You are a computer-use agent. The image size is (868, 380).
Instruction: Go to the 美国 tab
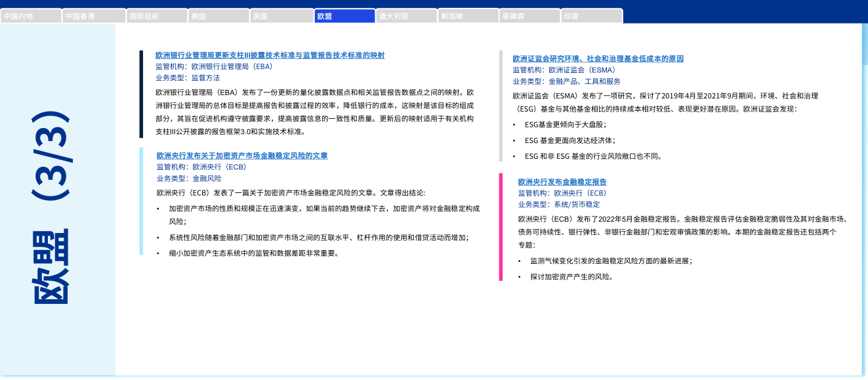tap(218, 16)
